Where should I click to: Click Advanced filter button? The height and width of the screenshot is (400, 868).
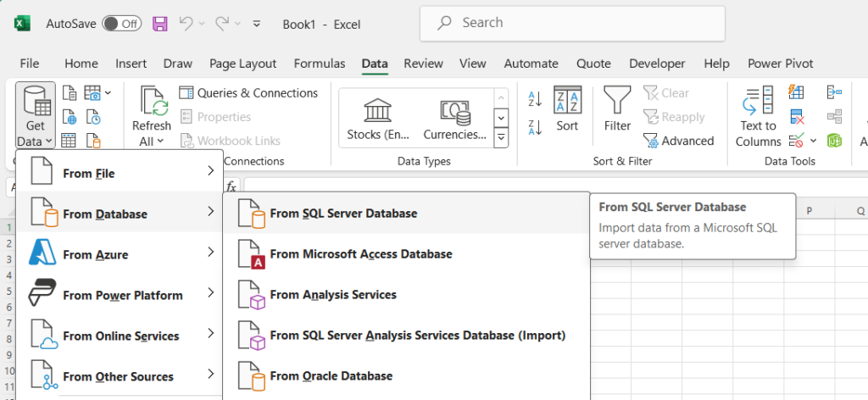click(x=678, y=141)
